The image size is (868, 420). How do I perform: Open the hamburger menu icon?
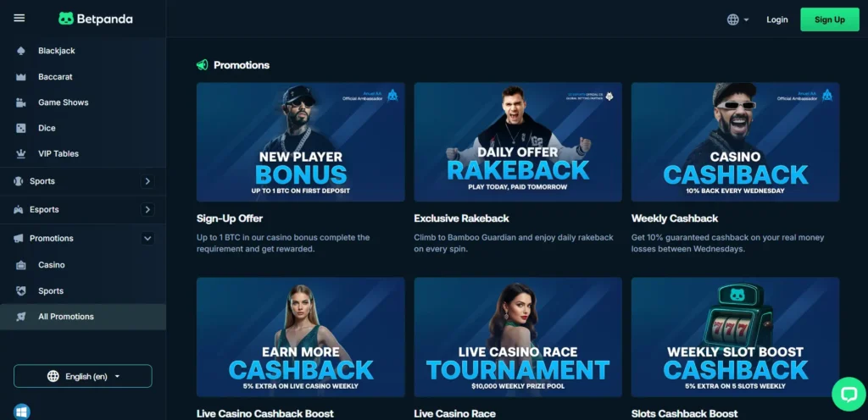[x=19, y=19]
